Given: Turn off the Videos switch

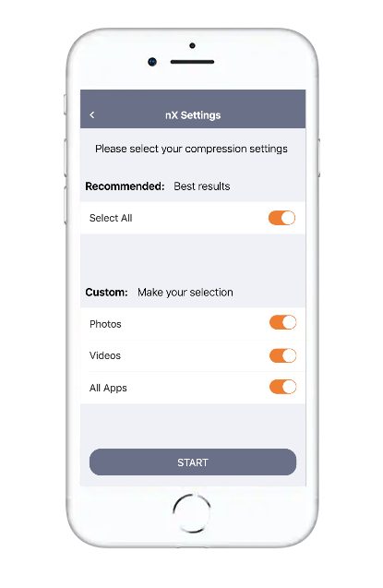Looking at the screenshot, I should pos(283,355).
